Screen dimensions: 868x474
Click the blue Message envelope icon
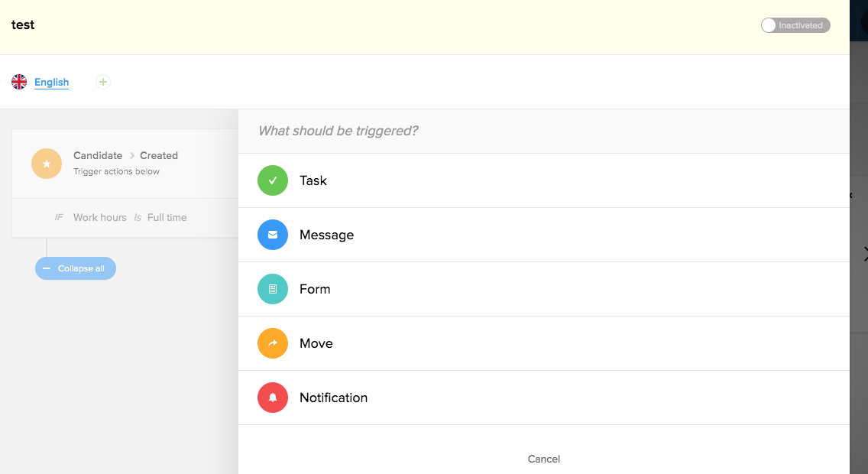pyautogui.click(x=273, y=235)
